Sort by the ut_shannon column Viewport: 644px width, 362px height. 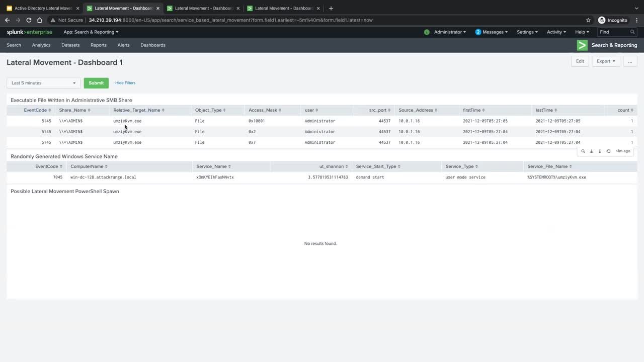(334, 166)
